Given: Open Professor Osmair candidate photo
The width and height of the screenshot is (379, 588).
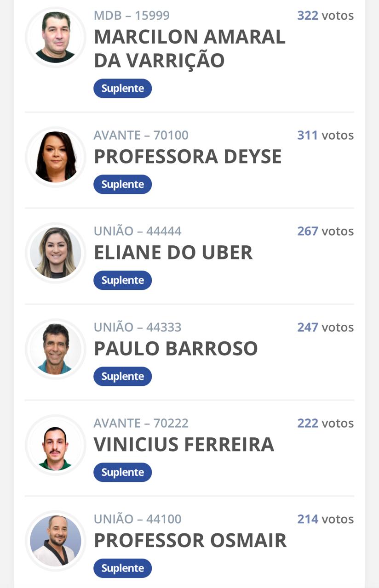Looking at the screenshot, I should click(56, 541).
